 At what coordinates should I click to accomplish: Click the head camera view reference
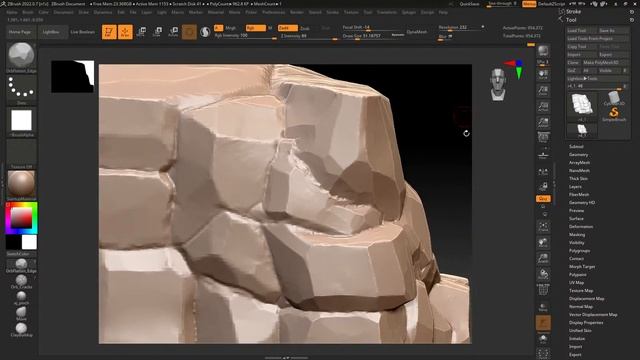coord(498,84)
